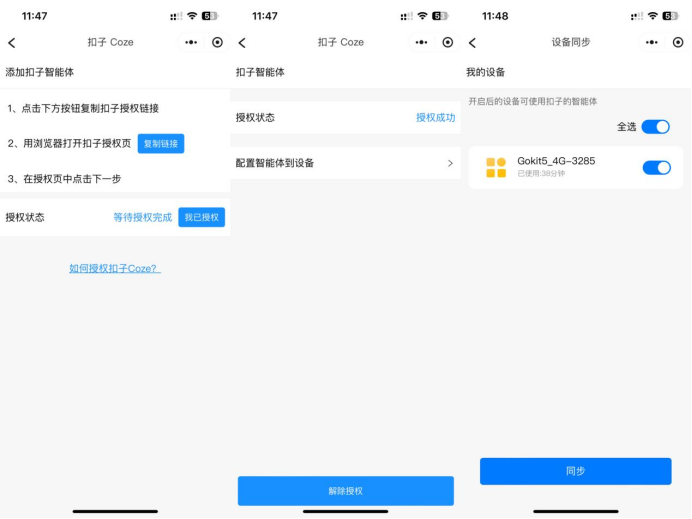Tap Wi-Fi icon on the first screen
Screen dimensions: 692x519
(192, 16)
